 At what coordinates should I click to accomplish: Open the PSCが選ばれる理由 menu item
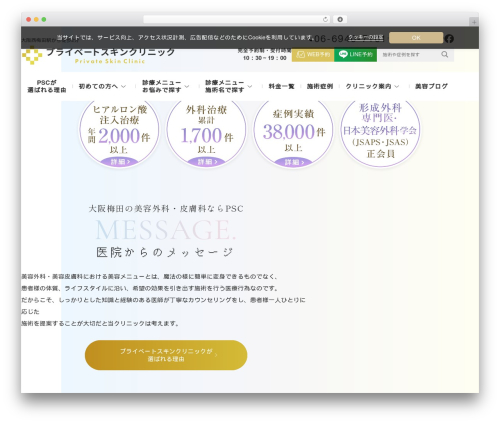(x=47, y=86)
